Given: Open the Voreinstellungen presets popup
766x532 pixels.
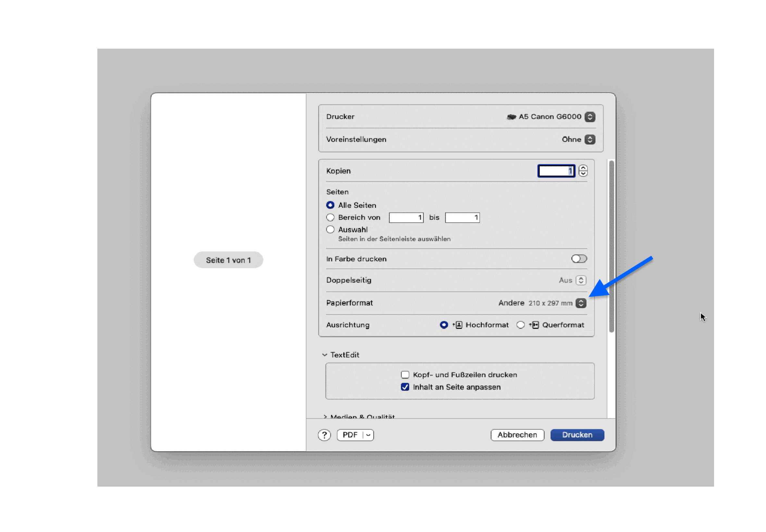Looking at the screenshot, I should click(589, 139).
